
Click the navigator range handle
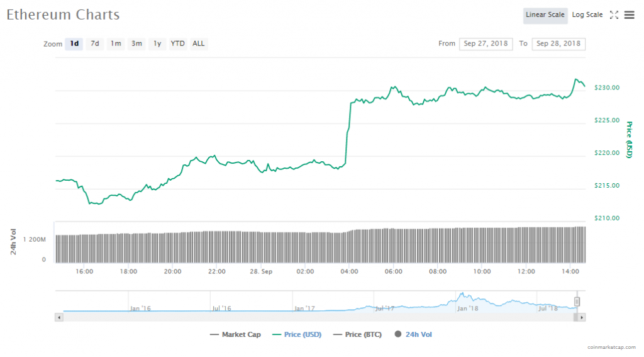click(x=577, y=302)
